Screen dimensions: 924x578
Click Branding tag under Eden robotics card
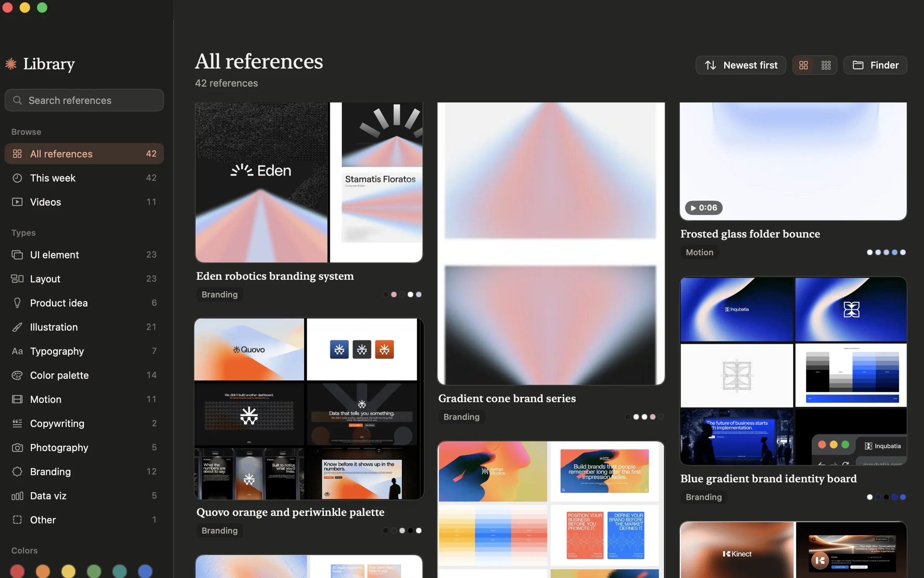[219, 294]
